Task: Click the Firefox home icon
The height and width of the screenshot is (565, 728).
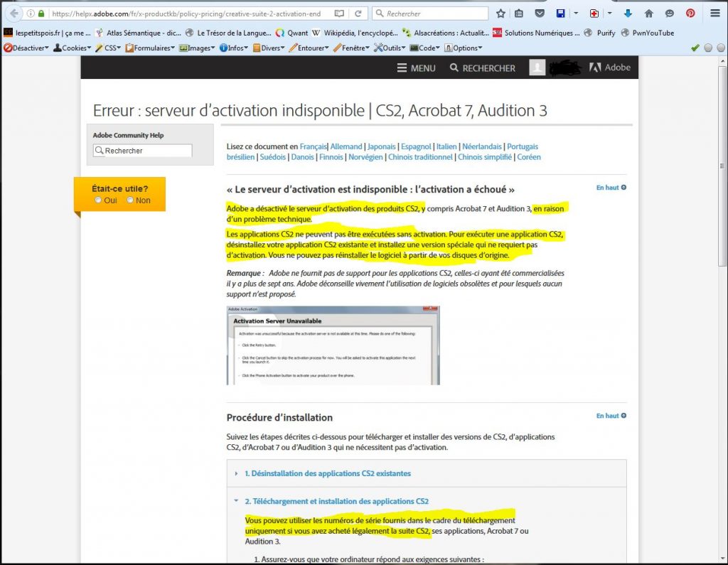Action: pyautogui.click(x=648, y=14)
